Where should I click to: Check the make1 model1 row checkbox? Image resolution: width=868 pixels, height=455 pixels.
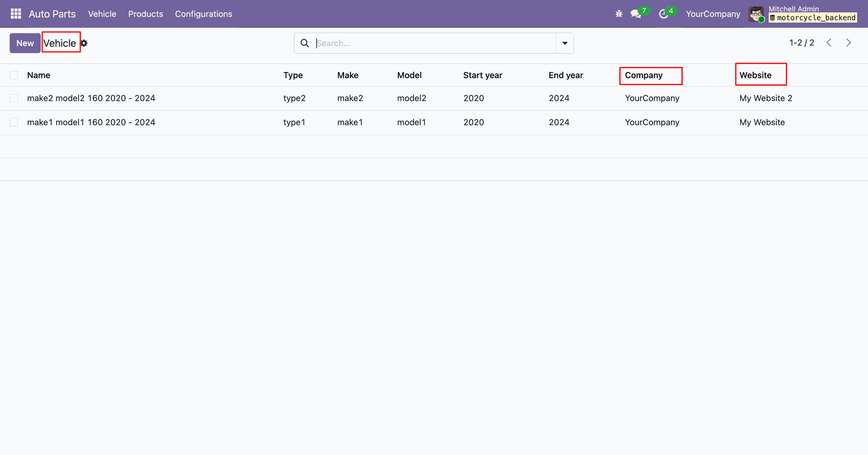coord(14,122)
